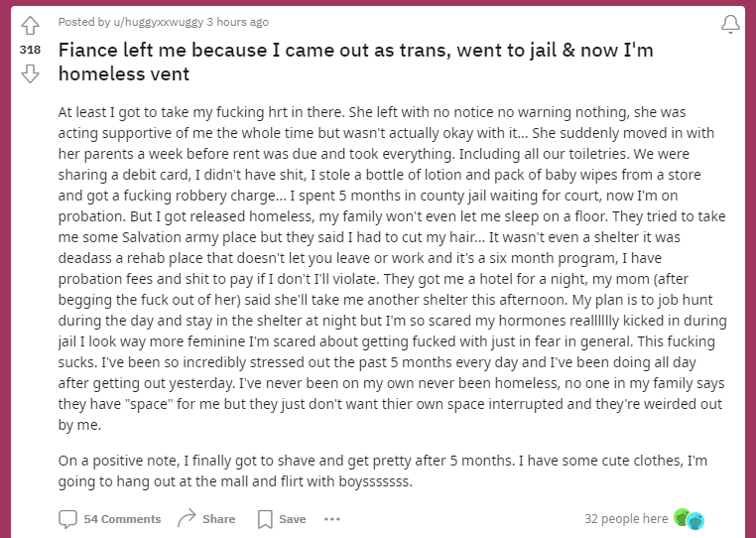Image resolution: width=756 pixels, height=538 pixels.
Task: Upvote the post
Action: (x=30, y=24)
